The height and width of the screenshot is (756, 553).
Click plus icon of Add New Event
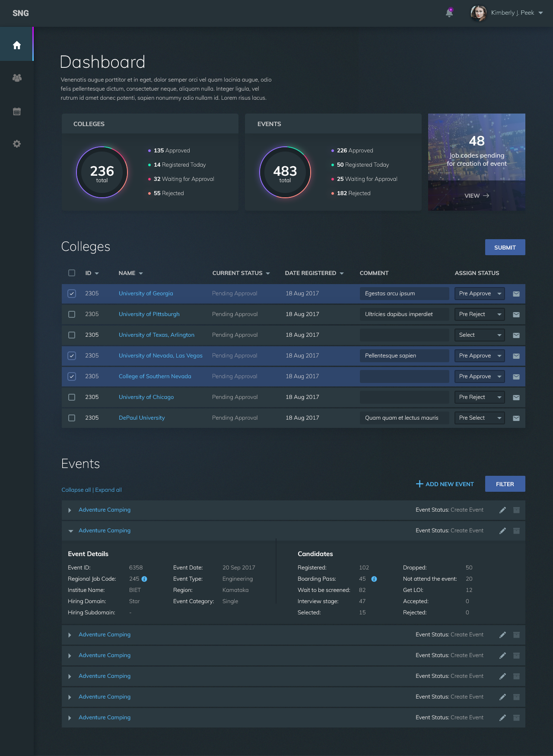click(420, 484)
